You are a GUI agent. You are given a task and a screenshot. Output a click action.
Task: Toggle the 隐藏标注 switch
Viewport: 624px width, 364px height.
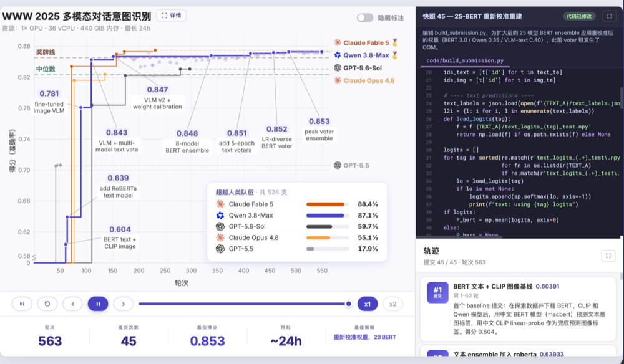pos(364,17)
